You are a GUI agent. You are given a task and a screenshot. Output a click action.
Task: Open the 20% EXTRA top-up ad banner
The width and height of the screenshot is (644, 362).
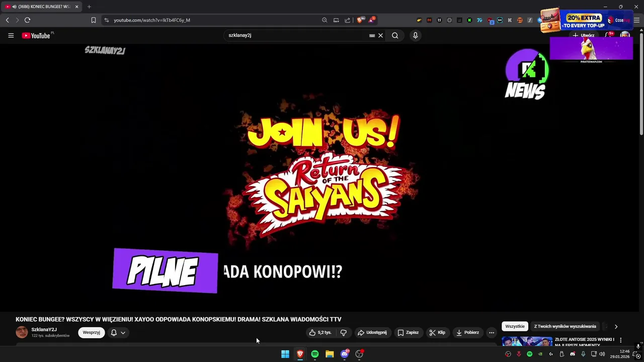click(x=586, y=20)
